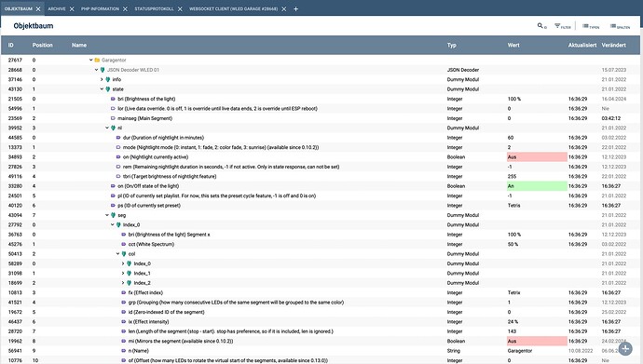
Task: Switch to the PHP Information tab
Action: (100, 8)
